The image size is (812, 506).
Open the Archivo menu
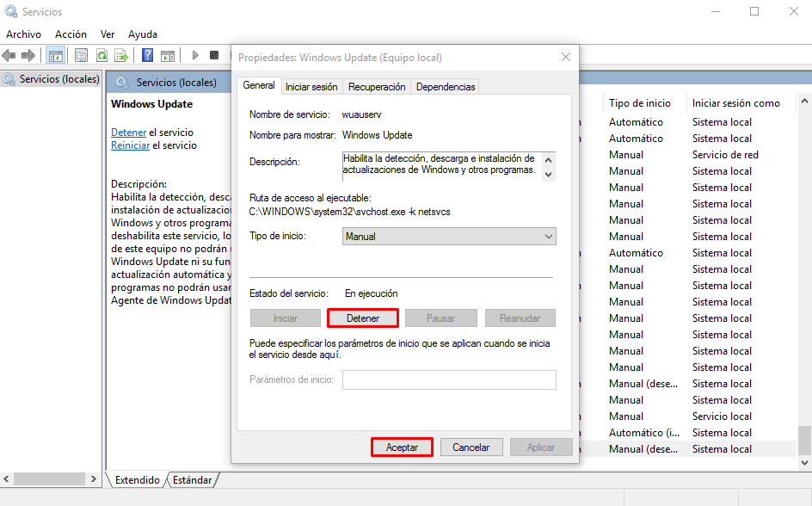click(24, 34)
